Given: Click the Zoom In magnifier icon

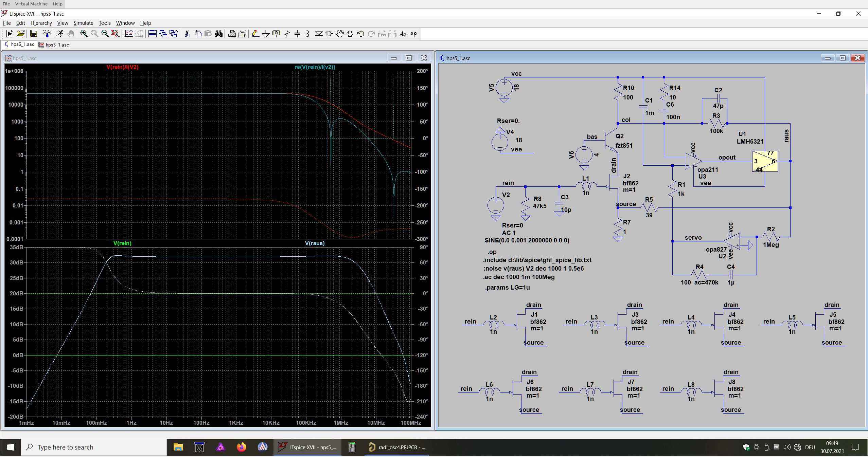Looking at the screenshot, I should click(84, 34).
